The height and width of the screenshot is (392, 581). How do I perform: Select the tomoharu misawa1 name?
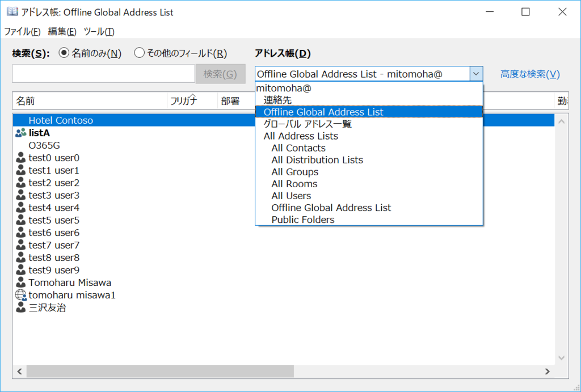coord(72,295)
